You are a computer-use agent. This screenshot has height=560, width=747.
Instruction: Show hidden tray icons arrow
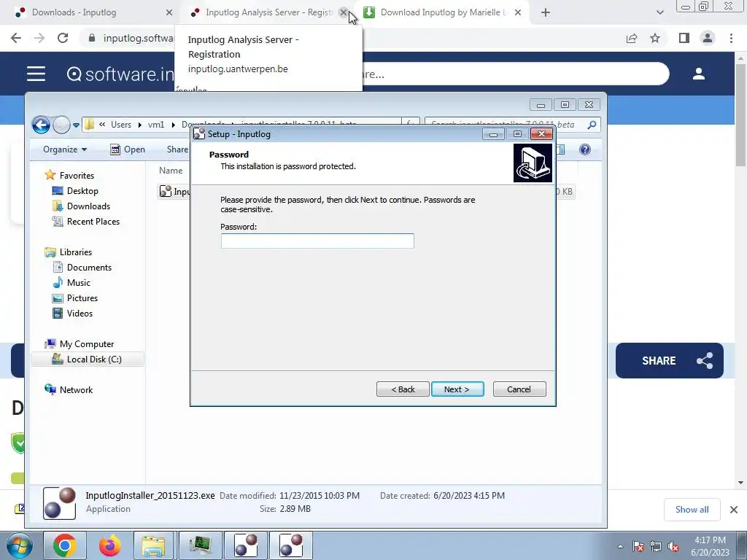[620, 546]
